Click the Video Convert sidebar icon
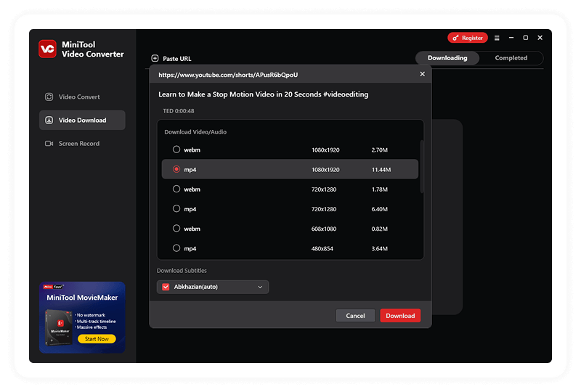The width and height of the screenshot is (581, 392). [49, 97]
